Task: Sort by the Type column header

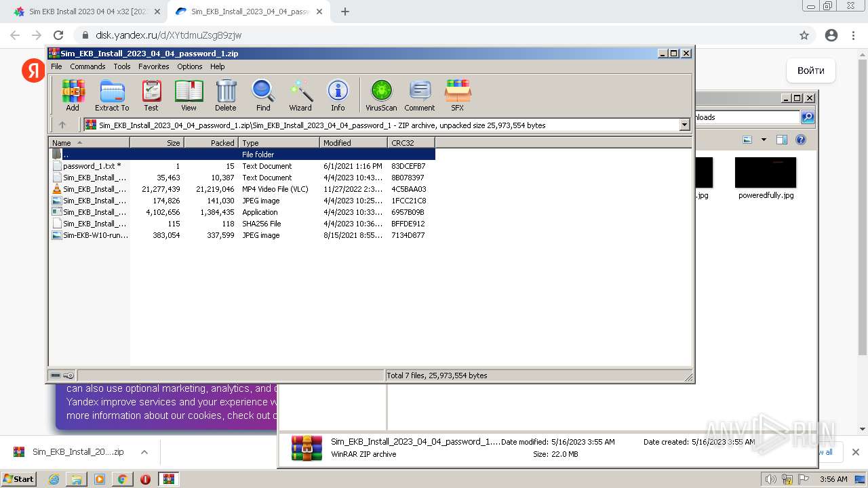Action: pos(279,143)
